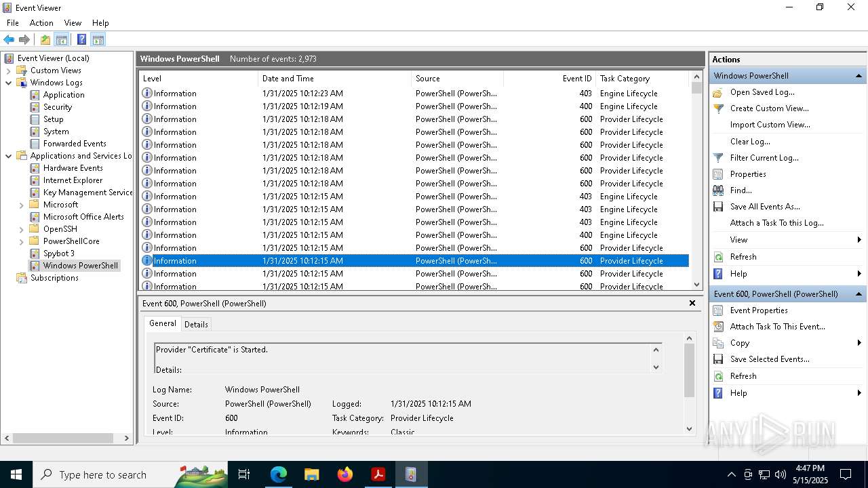Viewport: 868px width, 488px height.
Task: Open the System log
Action: [x=56, y=131]
